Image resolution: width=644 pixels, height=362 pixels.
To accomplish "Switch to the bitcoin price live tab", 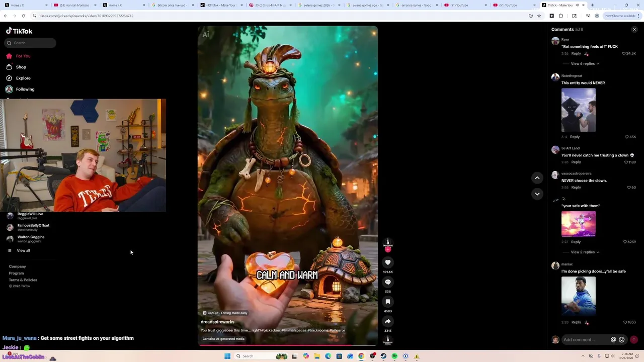I will [171, 5].
